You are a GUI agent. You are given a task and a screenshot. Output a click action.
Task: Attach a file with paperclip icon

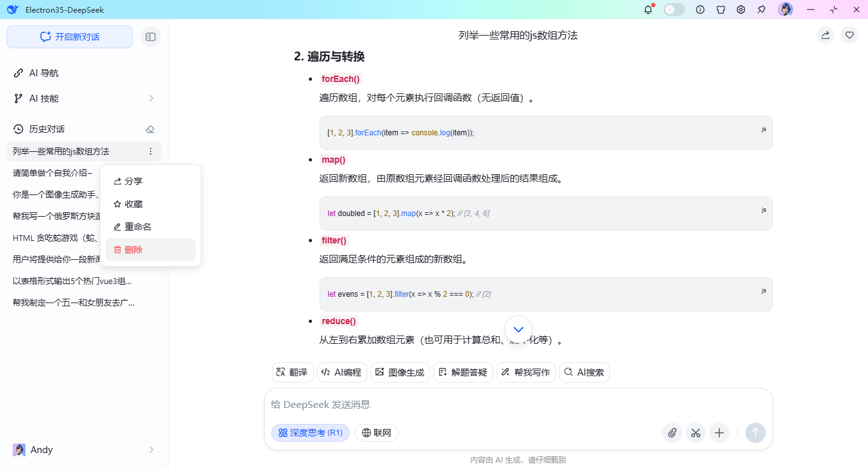coord(672,433)
